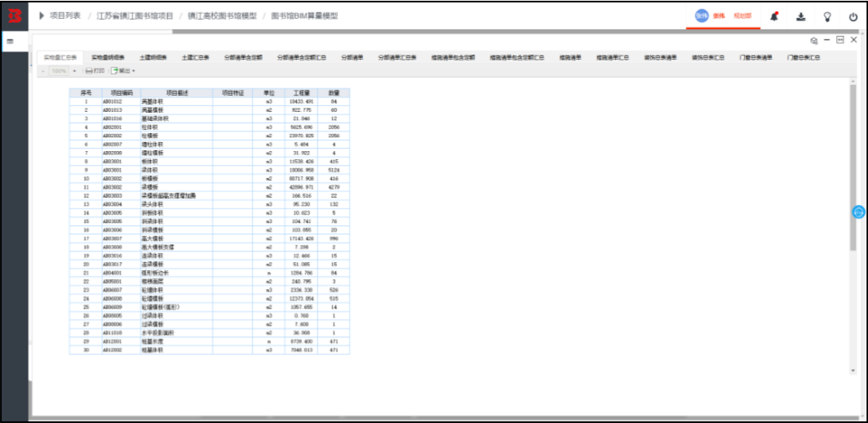
Task: Click the red application logo
Action: pyautogui.click(x=15, y=16)
